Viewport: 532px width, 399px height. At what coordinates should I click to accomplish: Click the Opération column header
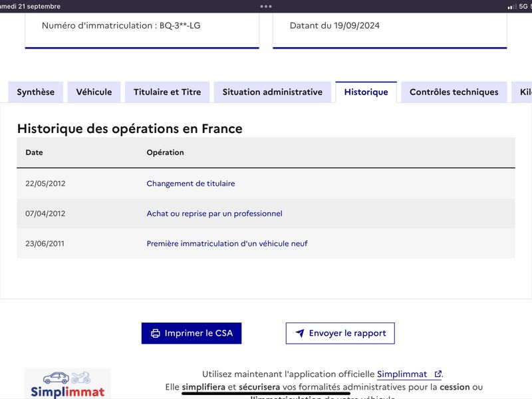pos(165,152)
